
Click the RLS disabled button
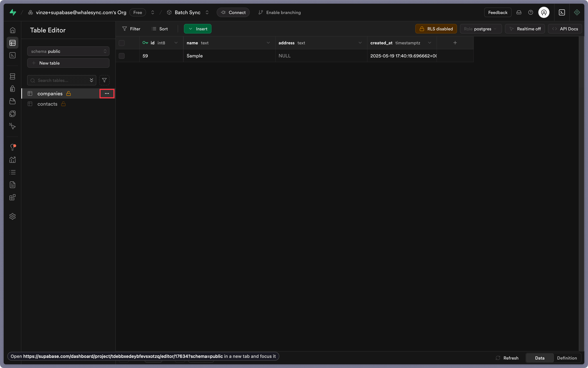(x=436, y=29)
